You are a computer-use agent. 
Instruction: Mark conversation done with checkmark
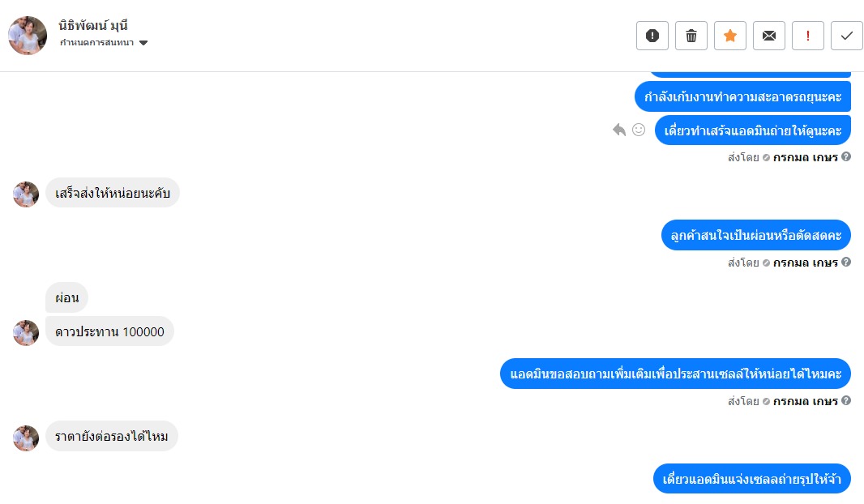(847, 36)
